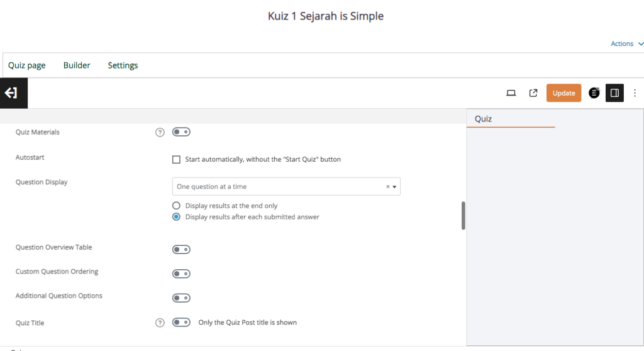Check the Autostart checkbox
The width and height of the screenshot is (644, 351).
click(176, 159)
